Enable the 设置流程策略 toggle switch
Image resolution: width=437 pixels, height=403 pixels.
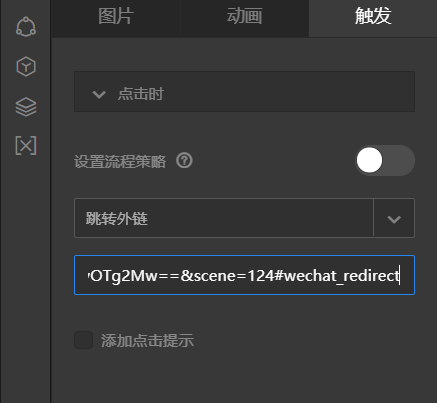pyautogui.click(x=385, y=160)
